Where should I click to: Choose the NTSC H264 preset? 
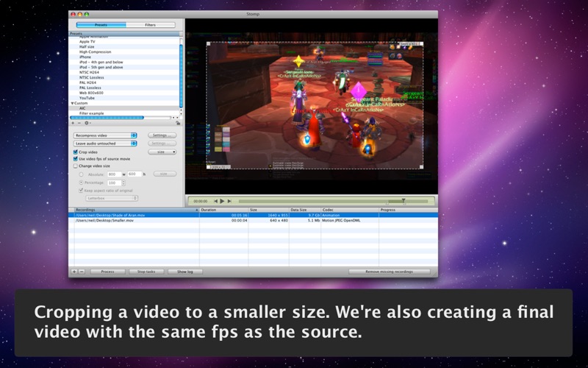tap(89, 72)
